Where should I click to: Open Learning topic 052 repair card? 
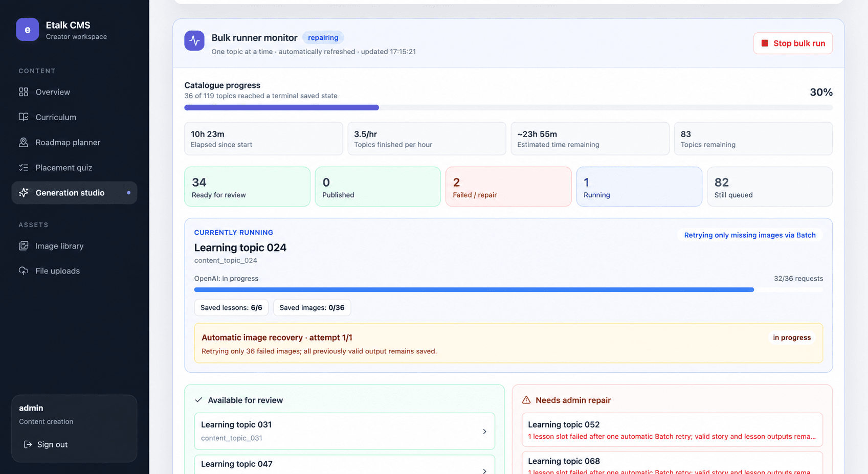click(x=672, y=430)
